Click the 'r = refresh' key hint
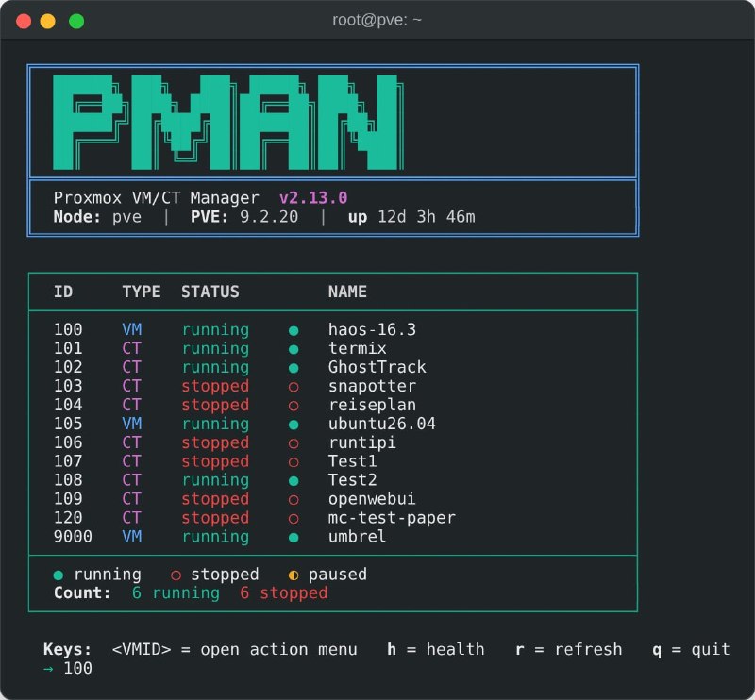This screenshot has height=700, width=755. click(569, 649)
